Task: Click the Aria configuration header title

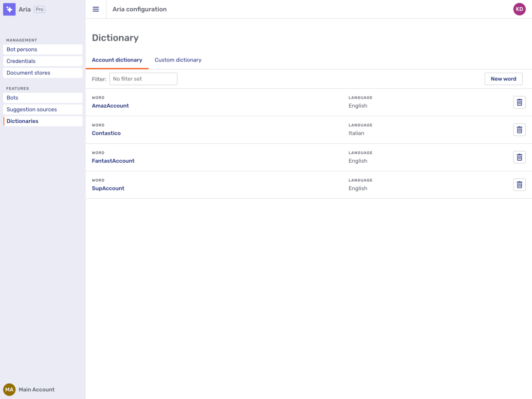Action: (139, 9)
